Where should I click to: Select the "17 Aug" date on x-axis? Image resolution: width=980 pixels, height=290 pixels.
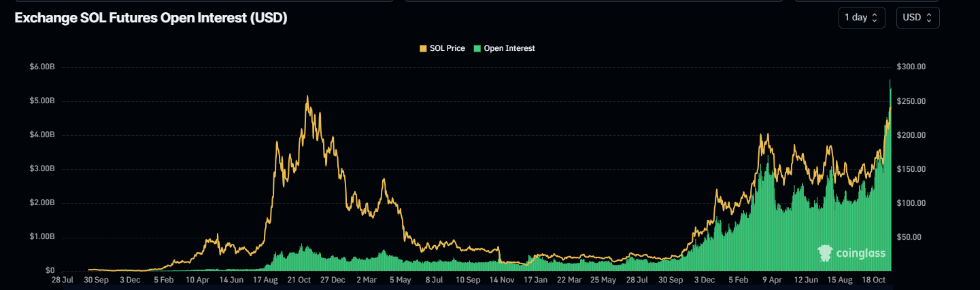[x=265, y=279]
